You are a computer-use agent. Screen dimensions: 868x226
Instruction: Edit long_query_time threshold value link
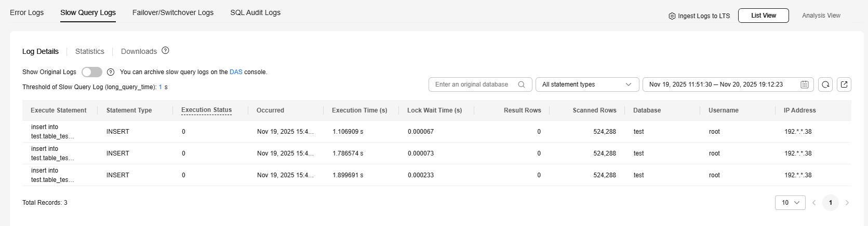161,87
